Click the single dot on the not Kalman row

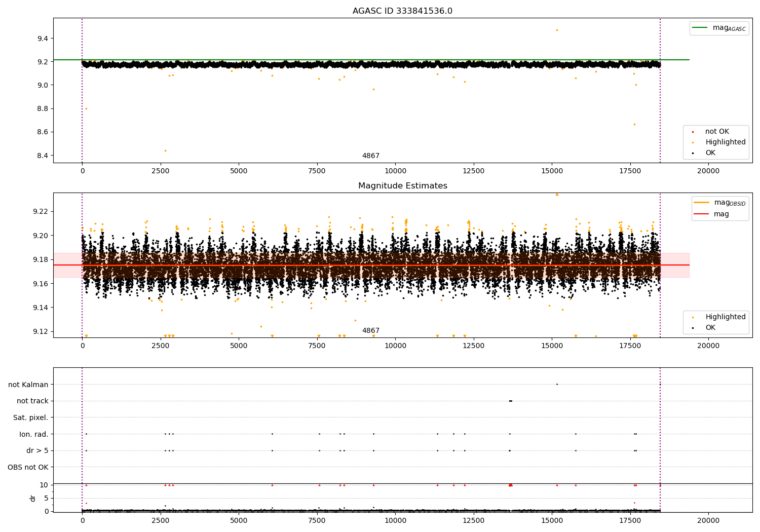557,385
